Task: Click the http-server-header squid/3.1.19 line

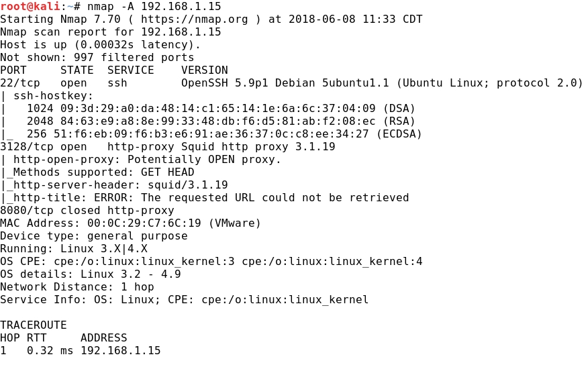Action: click(114, 185)
